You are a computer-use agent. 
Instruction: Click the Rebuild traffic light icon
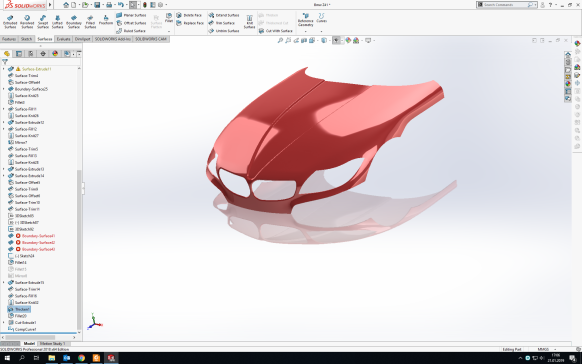click(x=145, y=5)
